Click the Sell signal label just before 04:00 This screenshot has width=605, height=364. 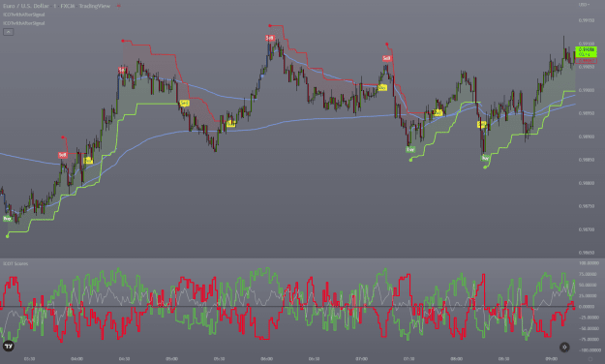pos(63,155)
